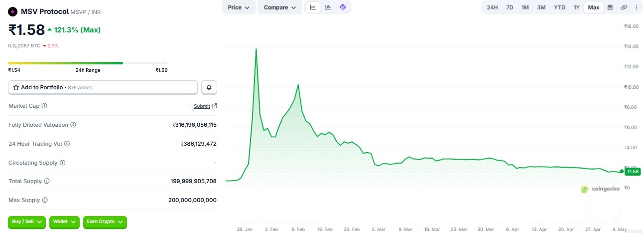Click the ₹1.58 headline price
Viewport: 644px width, 233px height.
[26, 30]
